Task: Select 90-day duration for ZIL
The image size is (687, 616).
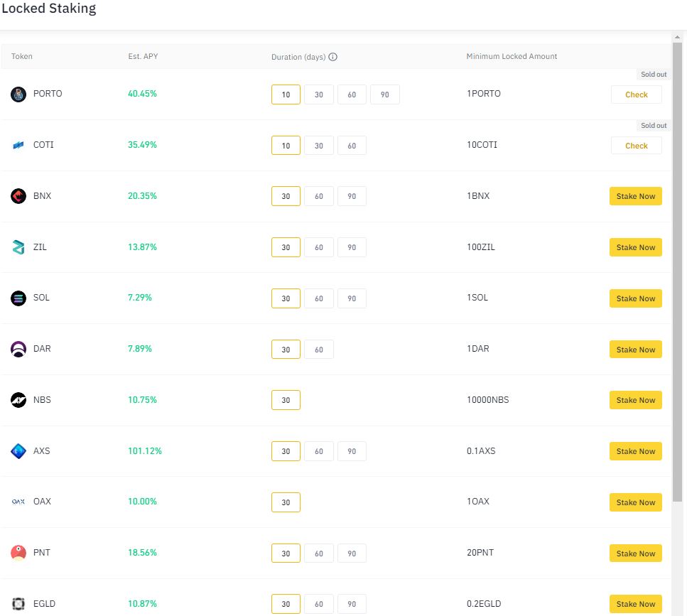Action: tap(352, 247)
